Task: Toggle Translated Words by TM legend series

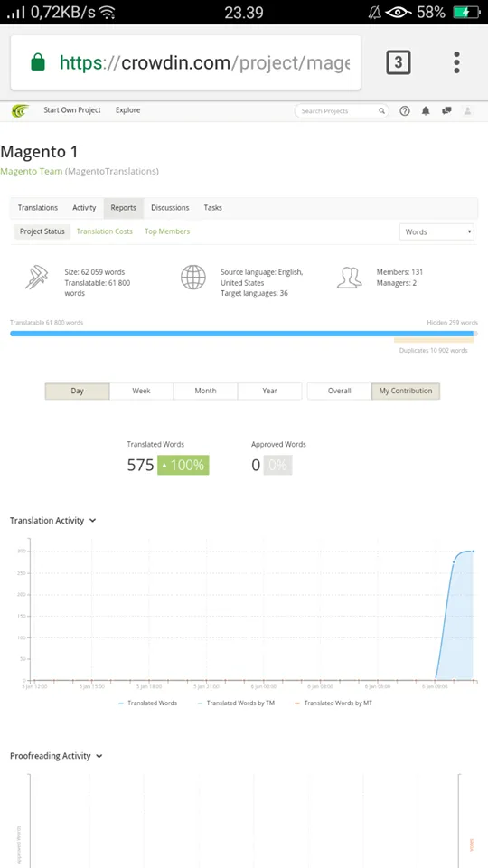Action: (236, 703)
